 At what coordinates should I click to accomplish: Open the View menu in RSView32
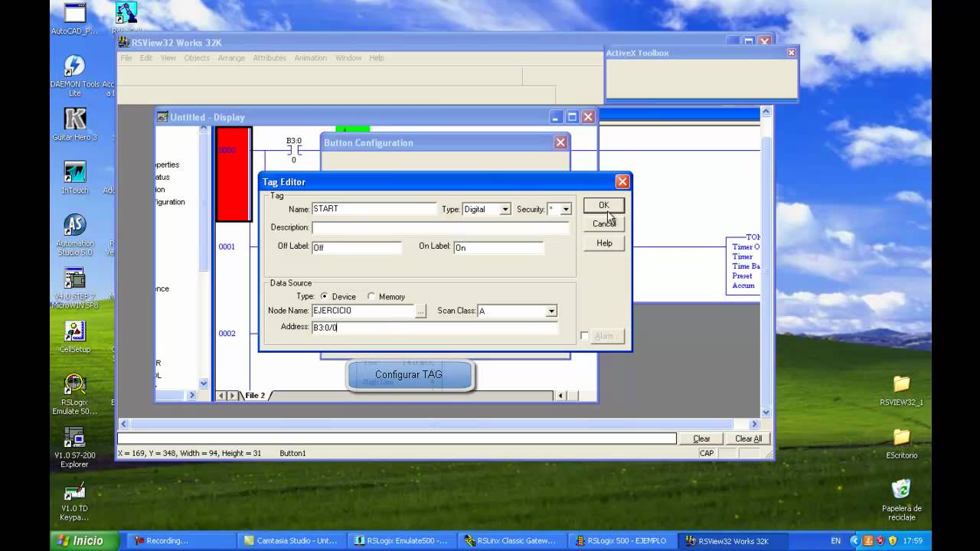[x=168, y=58]
